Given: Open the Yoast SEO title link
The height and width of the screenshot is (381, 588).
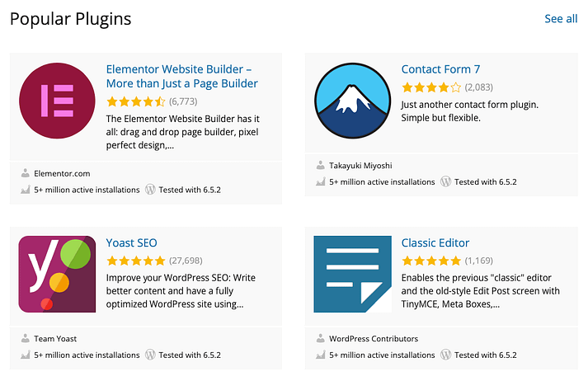Looking at the screenshot, I should [x=131, y=242].
